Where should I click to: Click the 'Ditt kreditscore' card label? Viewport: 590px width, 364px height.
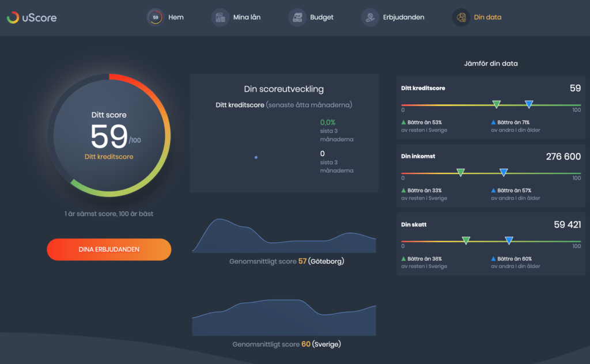423,88
